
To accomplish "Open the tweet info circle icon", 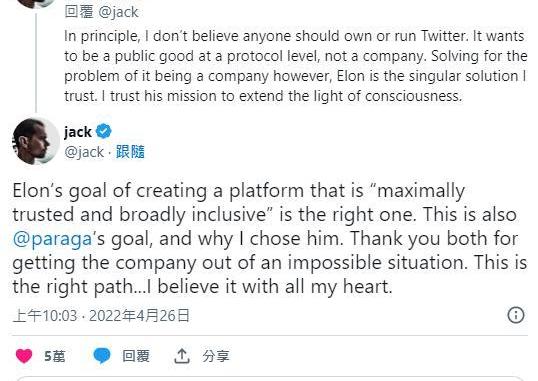I will point(516,315).
